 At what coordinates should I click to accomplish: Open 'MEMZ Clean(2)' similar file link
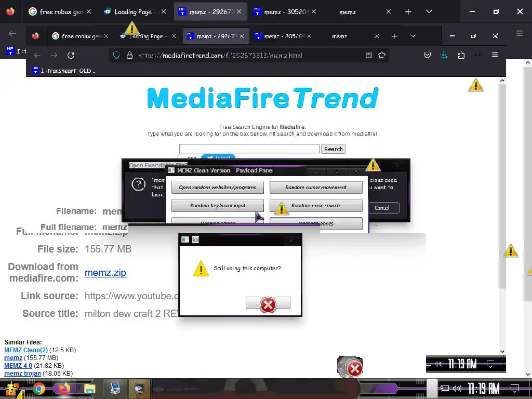26,350
